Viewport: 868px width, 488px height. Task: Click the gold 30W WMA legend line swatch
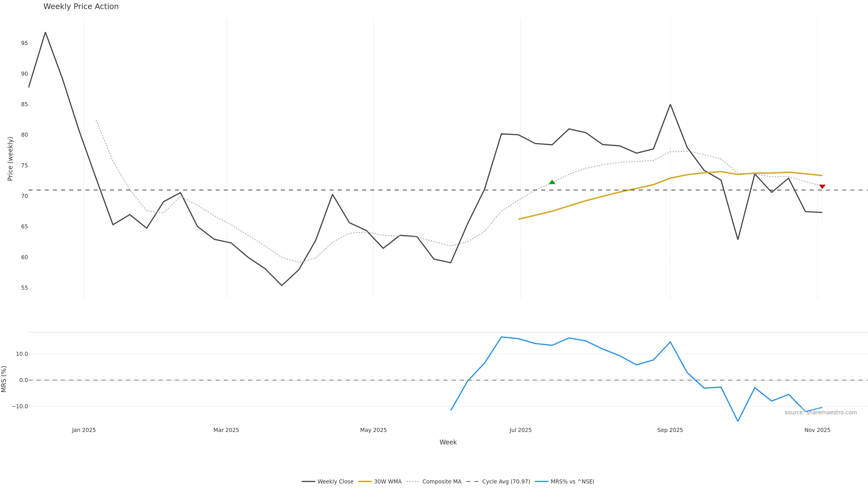(365, 482)
